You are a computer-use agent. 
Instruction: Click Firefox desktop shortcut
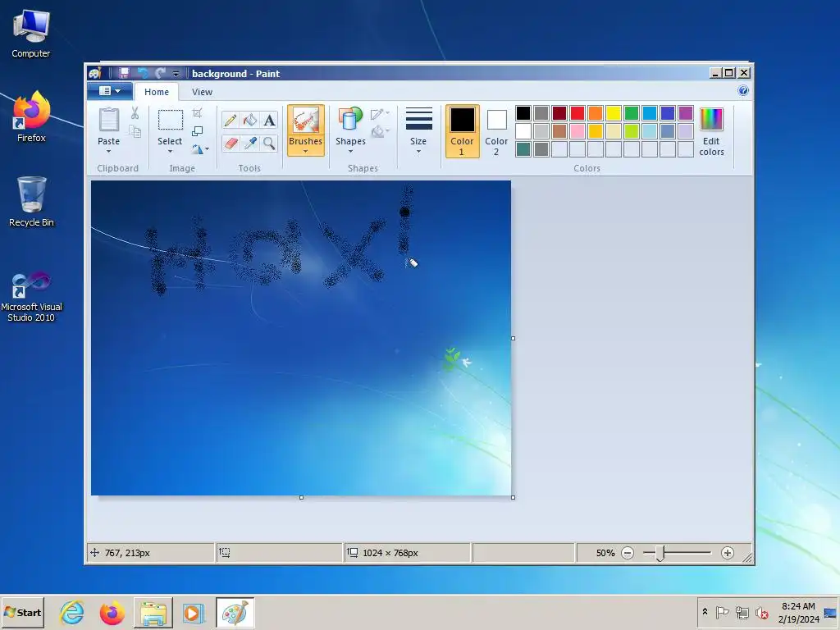pyautogui.click(x=31, y=116)
